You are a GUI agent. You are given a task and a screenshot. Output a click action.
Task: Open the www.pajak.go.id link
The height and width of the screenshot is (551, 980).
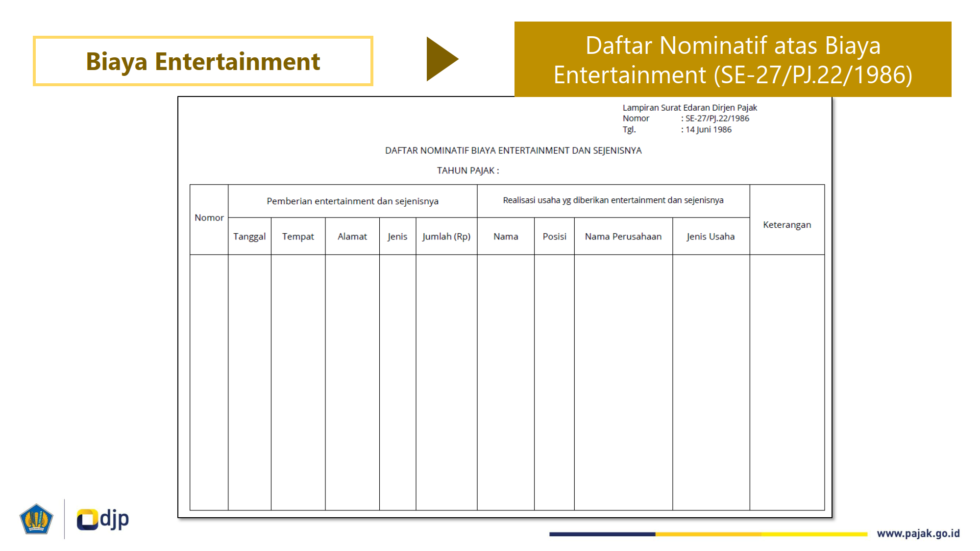coord(918,533)
